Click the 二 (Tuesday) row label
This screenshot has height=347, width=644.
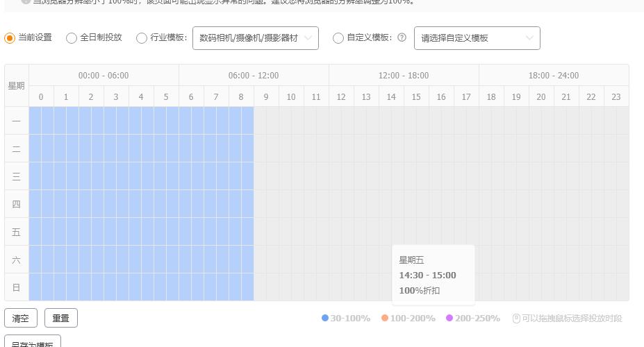[x=17, y=149]
